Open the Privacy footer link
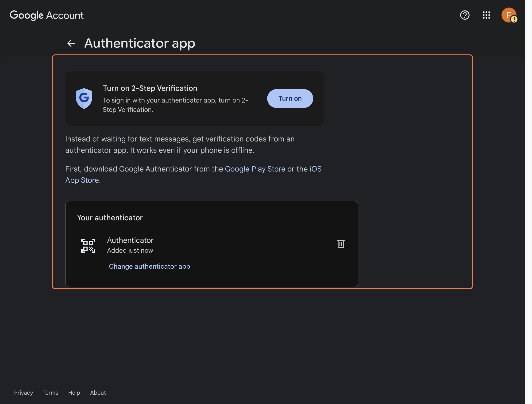Image resolution: width=532 pixels, height=404 pixels. pyautogui.click(x=23, y=393)
